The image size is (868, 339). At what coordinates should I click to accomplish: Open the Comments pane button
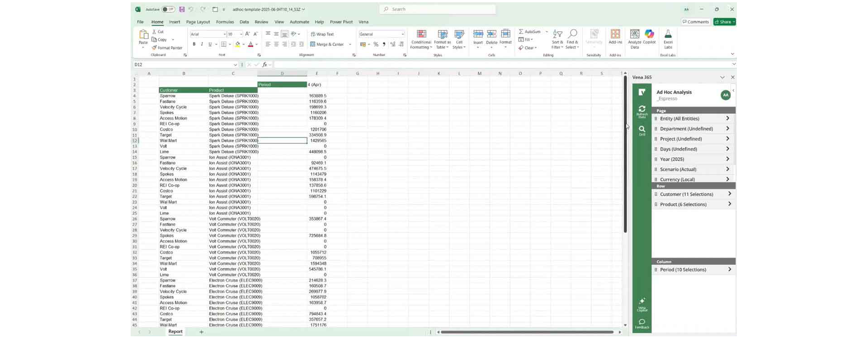coord(695,22)
